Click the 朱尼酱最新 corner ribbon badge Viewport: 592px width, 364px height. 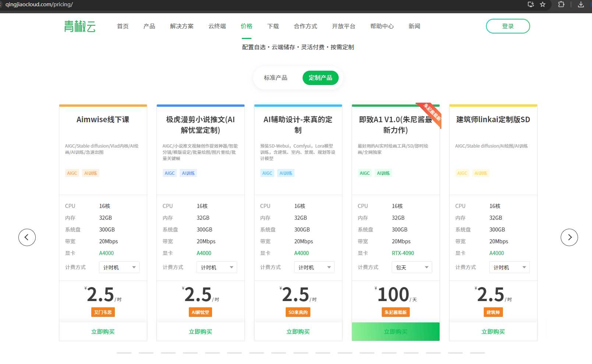click(431, 113)
